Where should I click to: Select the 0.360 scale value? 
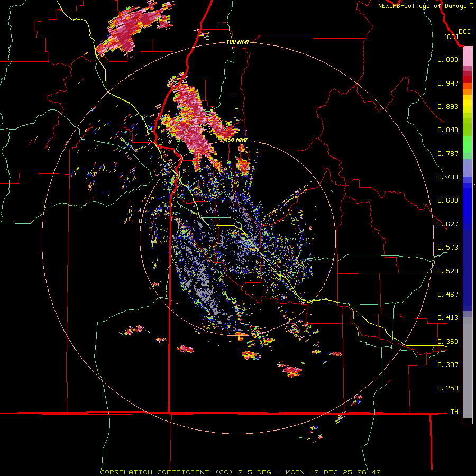point(448,342)
